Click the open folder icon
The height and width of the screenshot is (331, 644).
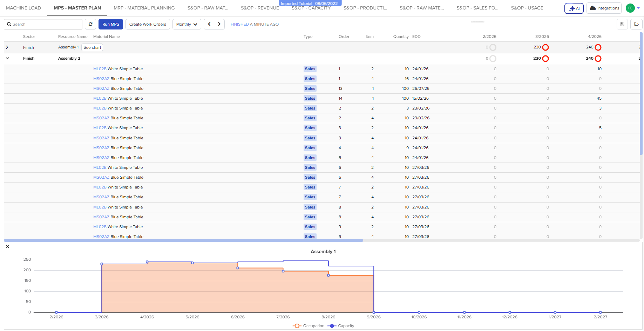click(x=636, y=24)
